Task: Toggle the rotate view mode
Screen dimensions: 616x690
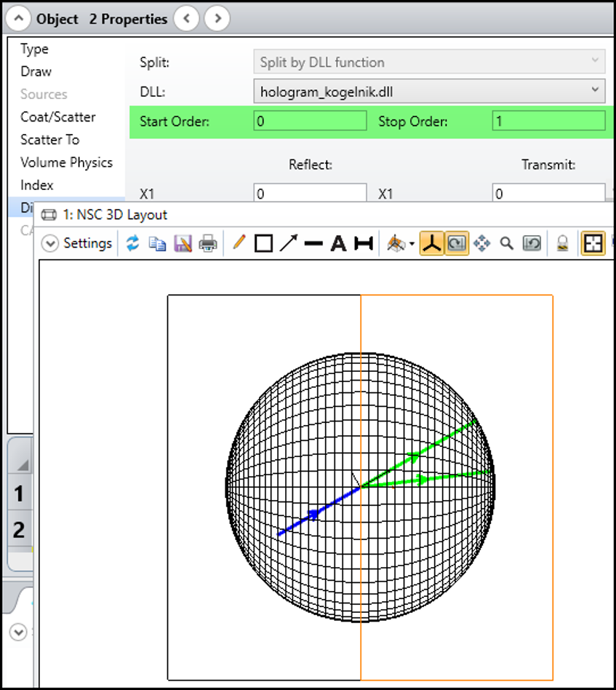Action: 457,243
